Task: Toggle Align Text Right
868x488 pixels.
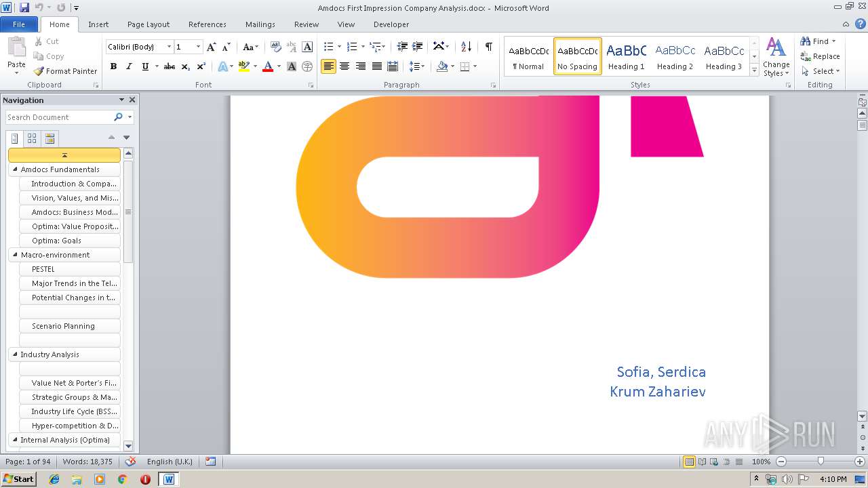Action: pyautogui.click(x=361, y=66)
